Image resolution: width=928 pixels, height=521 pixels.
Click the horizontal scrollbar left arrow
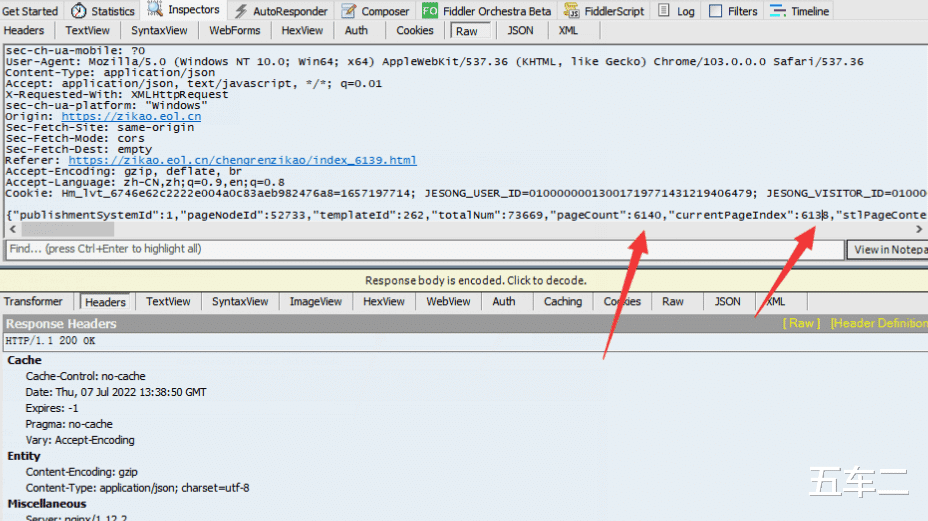coord(12,229)
